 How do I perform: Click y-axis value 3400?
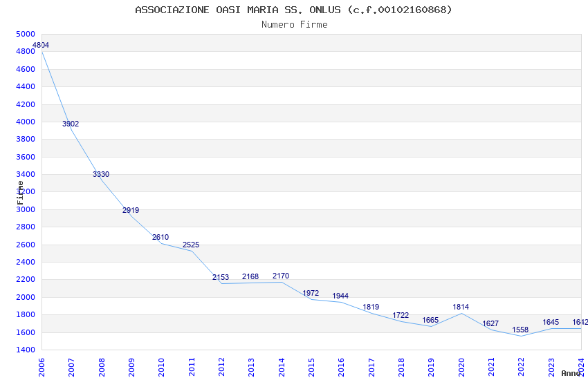[x=26, y=174]
